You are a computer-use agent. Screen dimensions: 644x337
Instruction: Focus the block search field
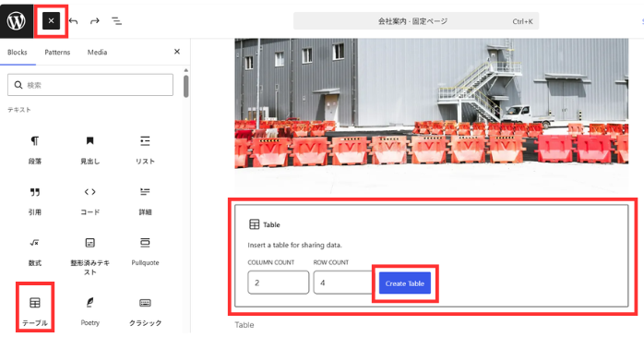(90, 85)
